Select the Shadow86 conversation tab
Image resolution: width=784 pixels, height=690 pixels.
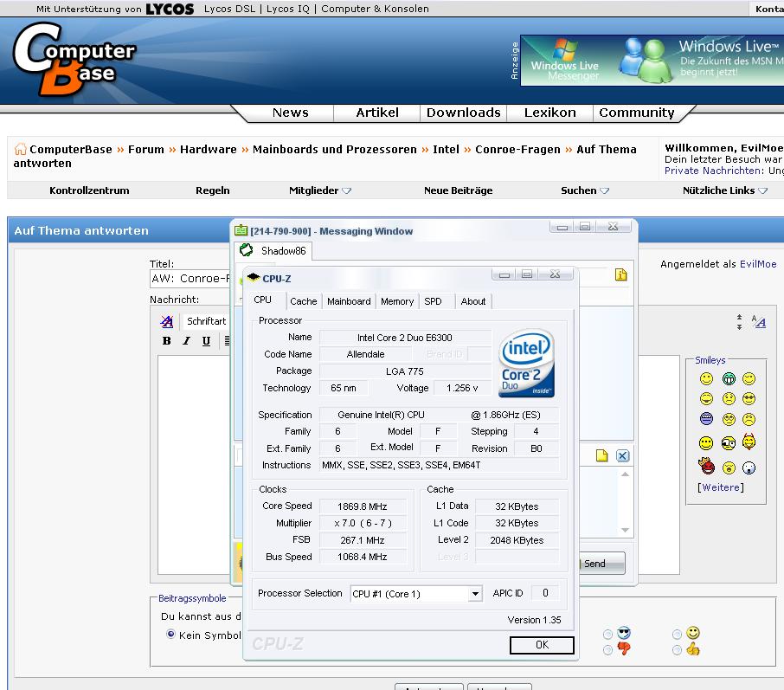[x=273, y=250]
